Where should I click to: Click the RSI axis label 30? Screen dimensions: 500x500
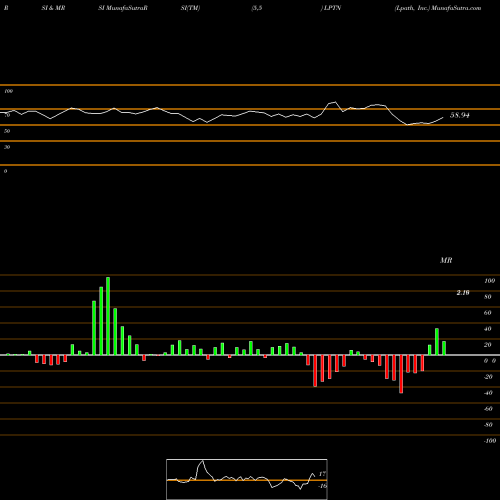pos(7,147)
